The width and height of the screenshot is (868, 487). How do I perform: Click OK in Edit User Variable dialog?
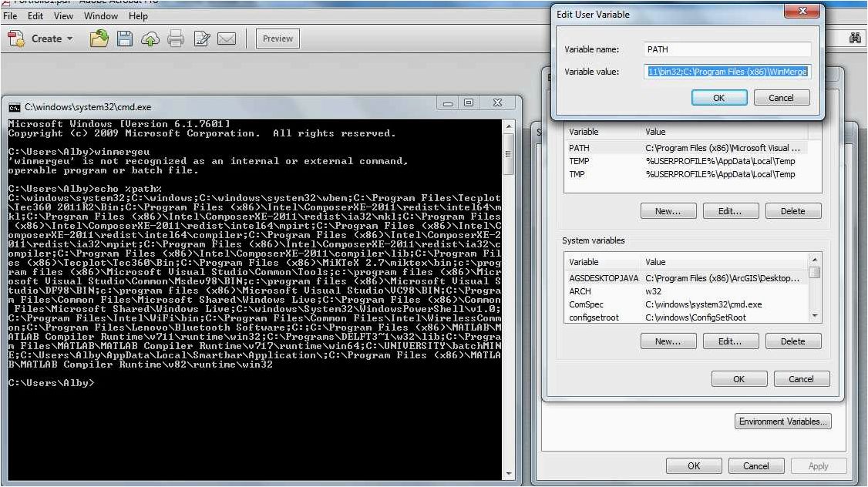point(719,98)
